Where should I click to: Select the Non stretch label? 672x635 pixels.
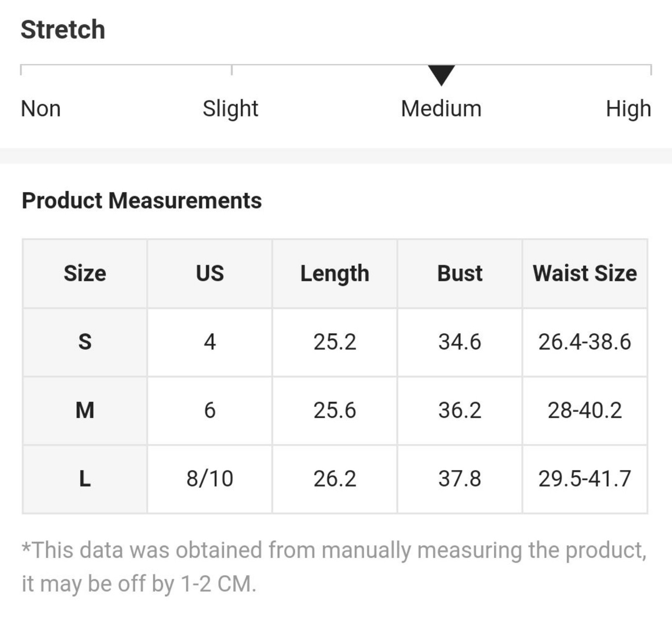[41, 109]
